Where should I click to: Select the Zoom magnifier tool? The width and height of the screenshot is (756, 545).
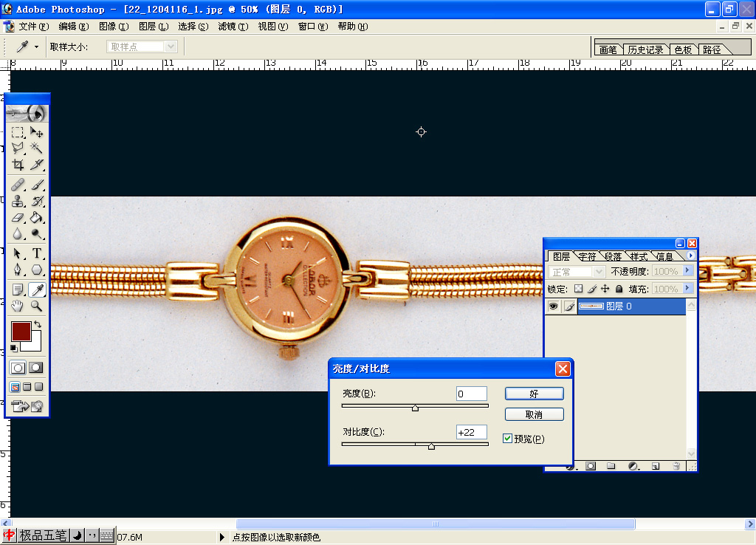coord(37,306)
